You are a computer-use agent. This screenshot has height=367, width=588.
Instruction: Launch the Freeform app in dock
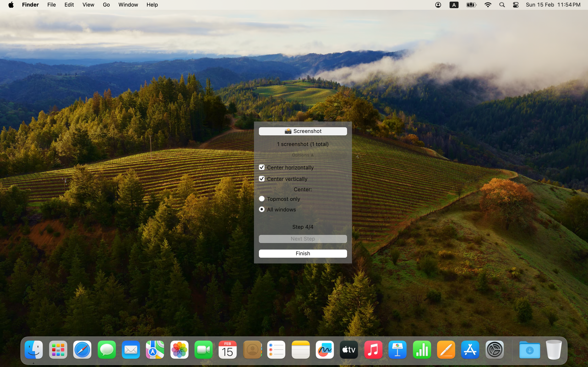pos(325,350)
